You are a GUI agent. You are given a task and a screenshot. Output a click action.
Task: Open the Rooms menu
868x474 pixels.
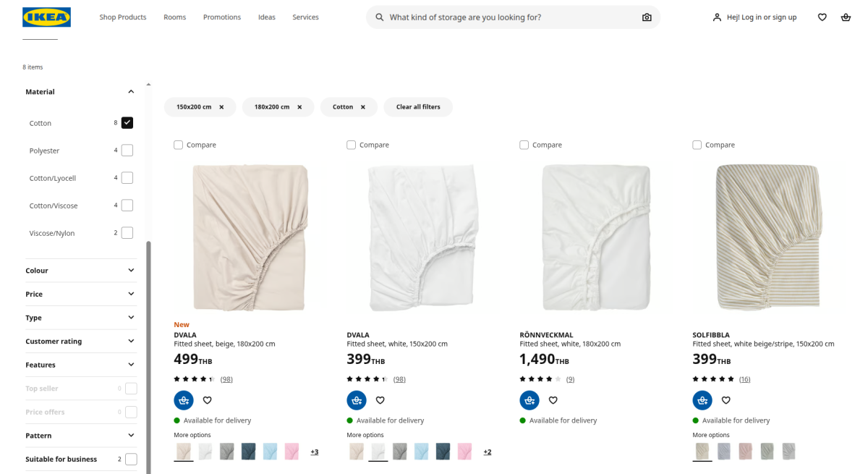[x=174, y=17]
